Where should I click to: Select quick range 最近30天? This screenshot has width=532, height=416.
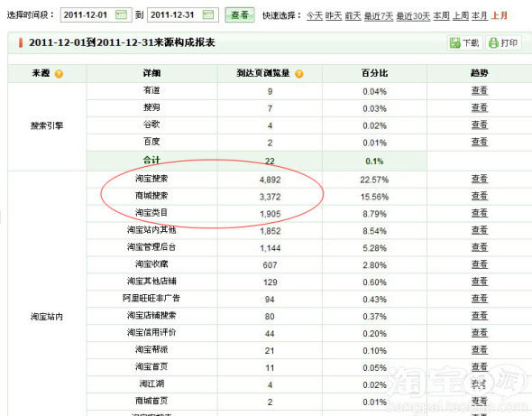[413, 15]
